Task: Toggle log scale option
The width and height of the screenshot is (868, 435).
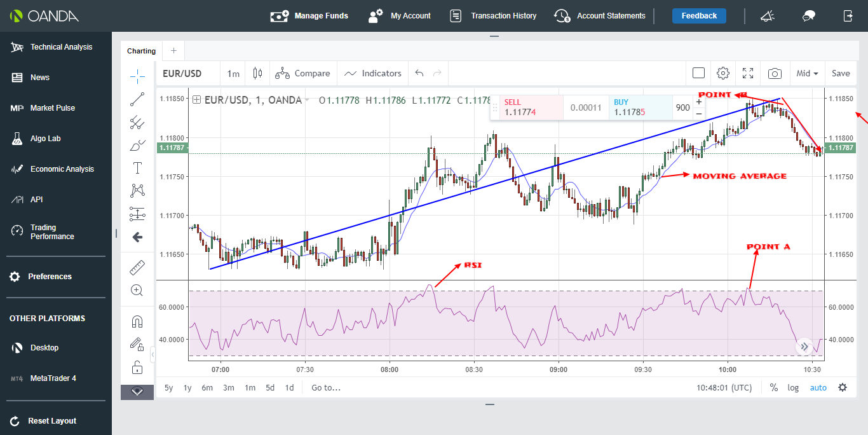Action: coord(793,387)
